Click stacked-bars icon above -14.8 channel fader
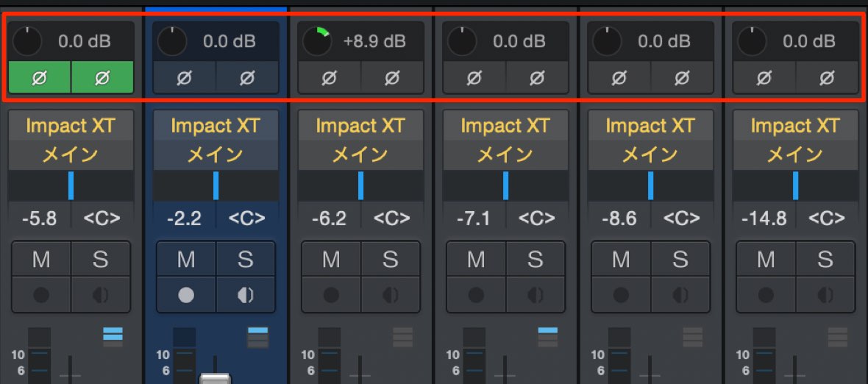Image resolution: width=868 pixels, height=384 pixels. 838,337
